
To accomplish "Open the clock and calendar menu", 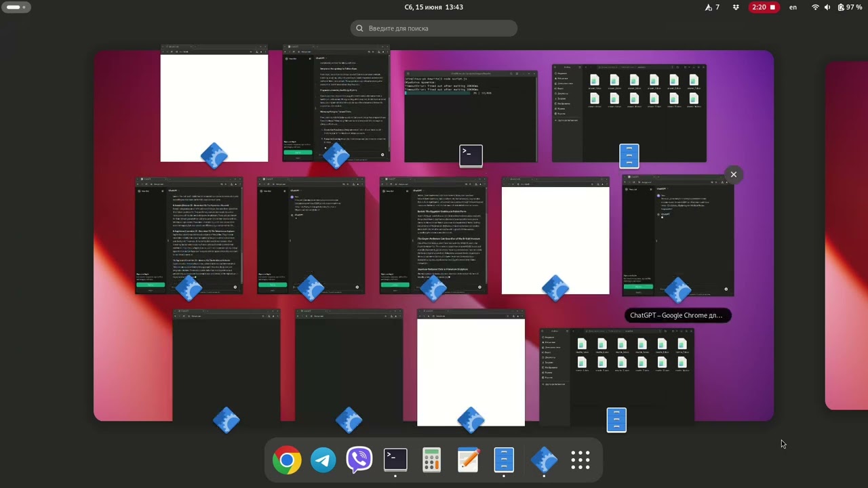I will [x=433, y=7].
